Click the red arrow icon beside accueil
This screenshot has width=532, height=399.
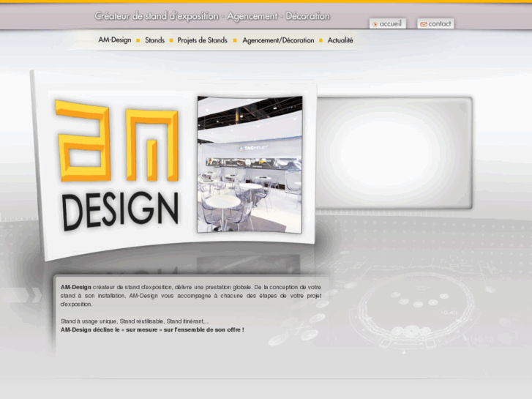point(375,24)
